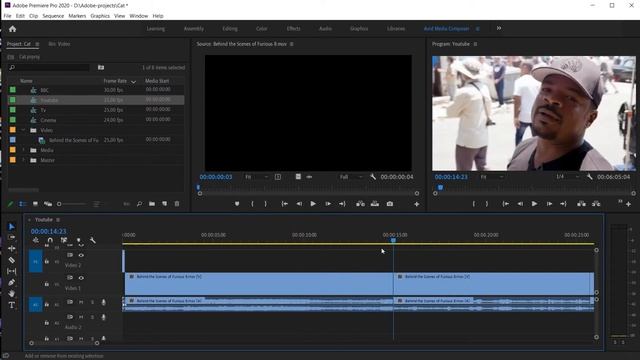Toggle Snap magnet in timeline
Image resolution: width=640 pixels, height=360 pixels.
[x=50, y=240]
